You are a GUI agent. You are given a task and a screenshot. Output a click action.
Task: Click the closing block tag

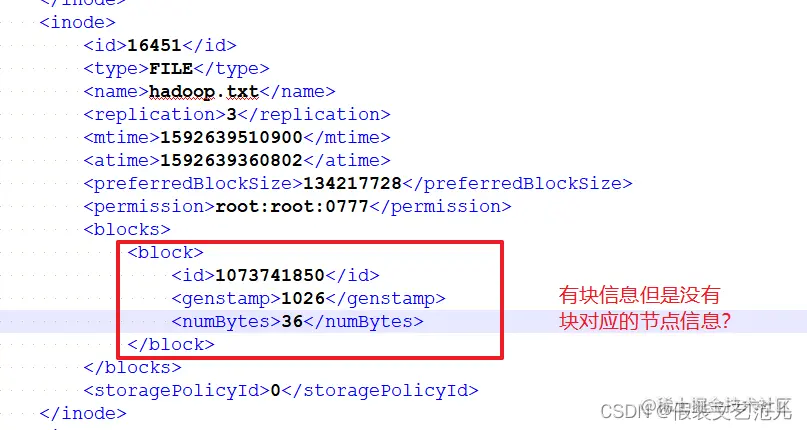click(171, 345)
